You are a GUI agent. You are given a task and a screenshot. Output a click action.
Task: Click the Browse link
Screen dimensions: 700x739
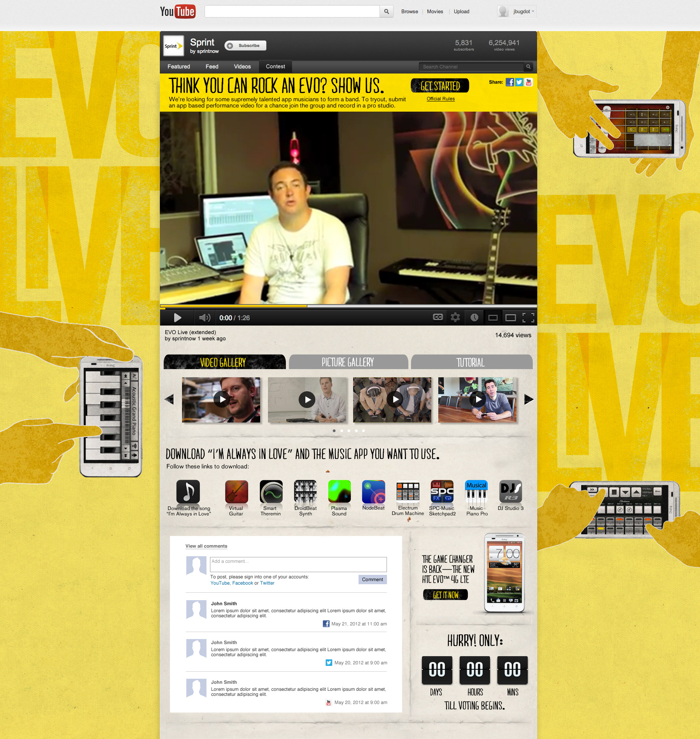coord(409,12)
